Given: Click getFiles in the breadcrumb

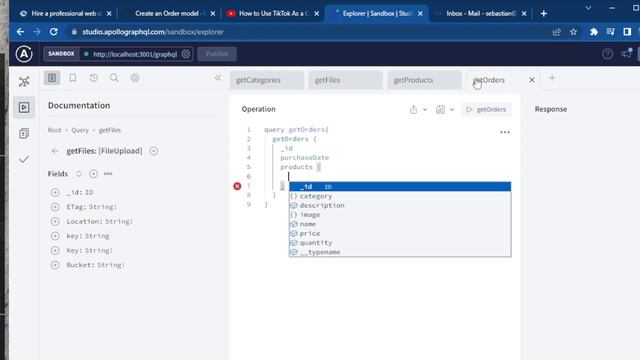Looking at the screenshot, I should [110, 130].
